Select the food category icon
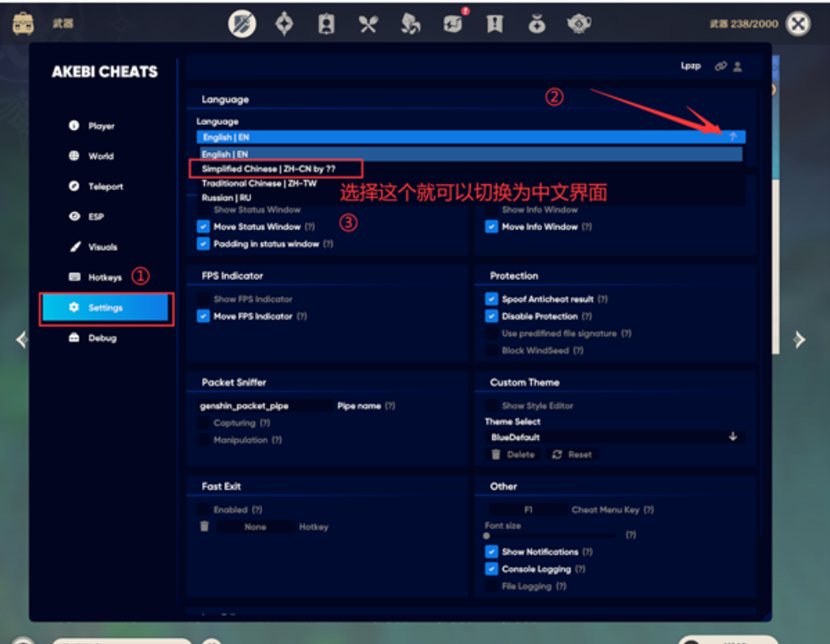 click(368, 24)
